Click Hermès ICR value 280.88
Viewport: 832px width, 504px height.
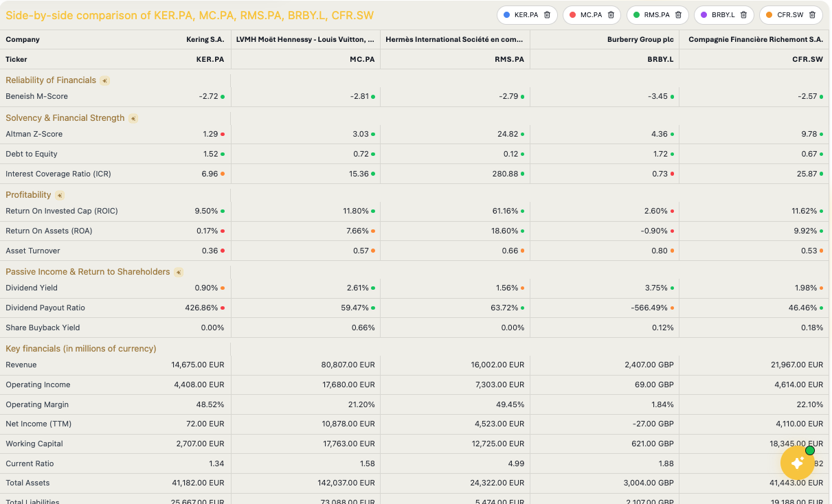point(505,174)
